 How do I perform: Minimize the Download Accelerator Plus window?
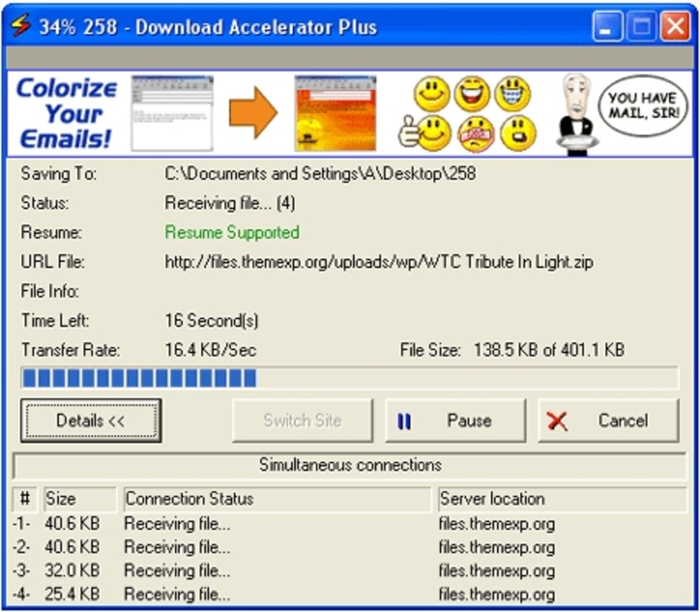(607, 28)
